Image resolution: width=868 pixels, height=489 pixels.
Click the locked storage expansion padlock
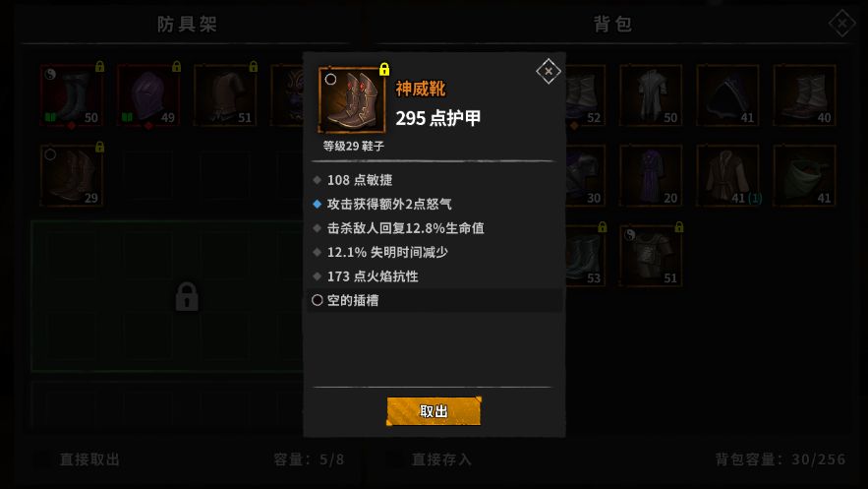pyautogui.click(x=187, y=296)
